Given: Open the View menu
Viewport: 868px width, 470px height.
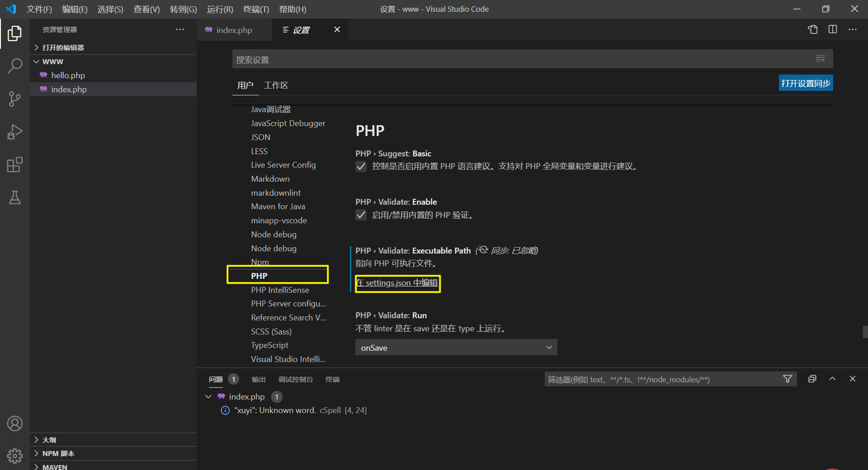Looking at the screenshot, I should click(146, 9).
